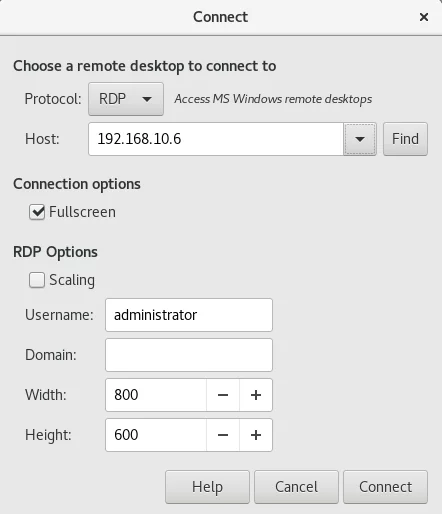Cancel the connection dialog

[x=296, y=487]
